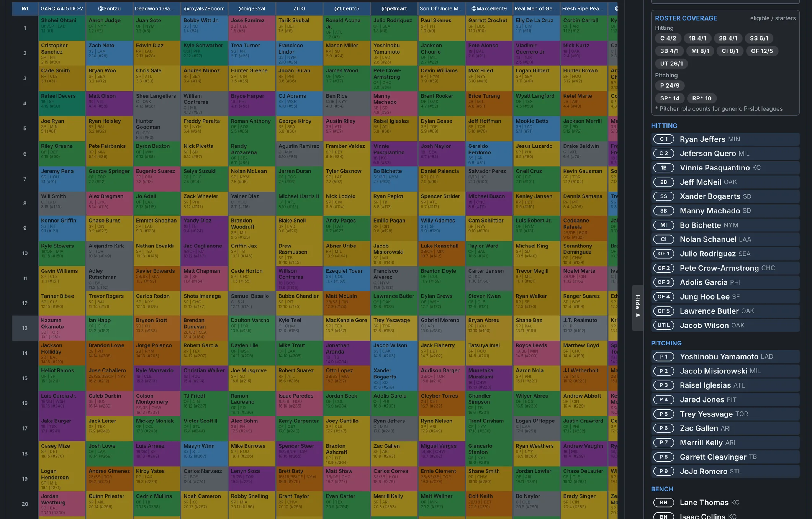Select the P 5 Trey Yesavage row
The width and height of the screenshot is (812, 519).
725,414
